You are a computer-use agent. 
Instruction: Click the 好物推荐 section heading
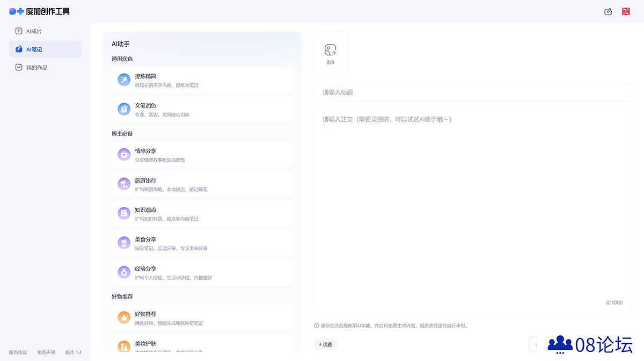pos(122,297)
